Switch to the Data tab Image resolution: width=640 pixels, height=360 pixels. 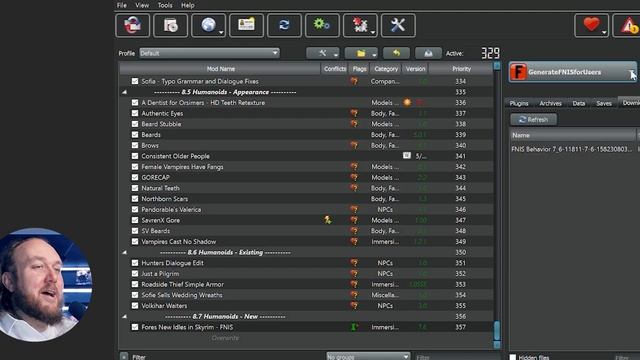click(x=579, y=103)
